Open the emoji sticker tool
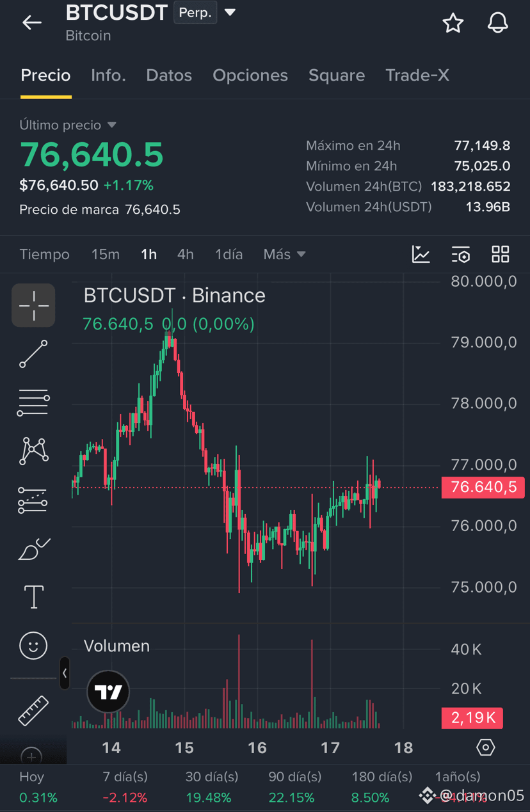 (33, 646)
